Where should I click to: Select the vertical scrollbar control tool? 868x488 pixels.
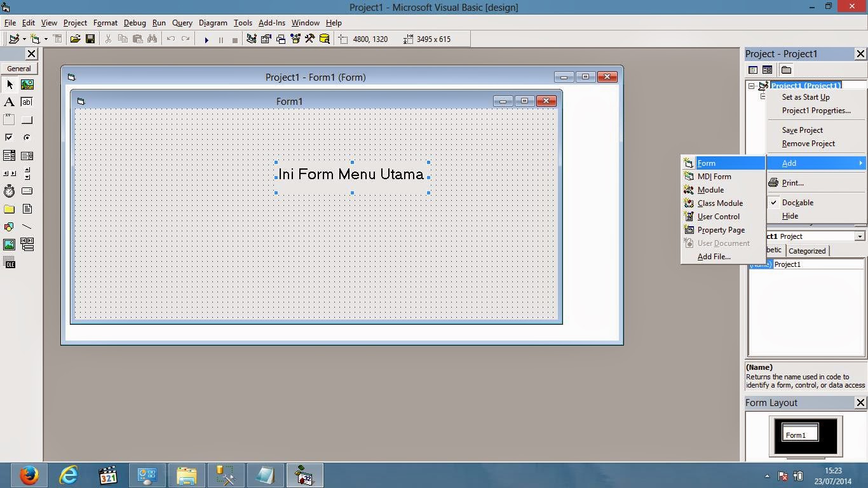click(27, 173)
